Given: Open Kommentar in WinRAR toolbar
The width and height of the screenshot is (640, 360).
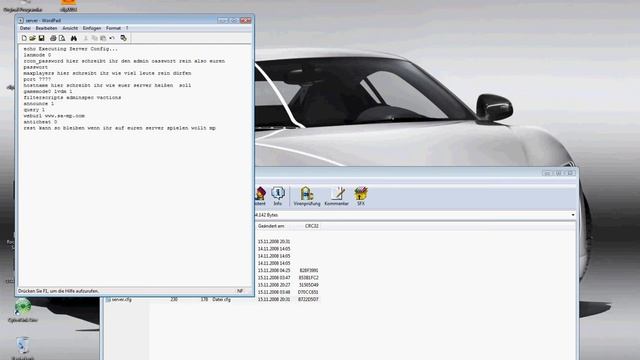Looking at the screenshot, I should coord(337,196).
